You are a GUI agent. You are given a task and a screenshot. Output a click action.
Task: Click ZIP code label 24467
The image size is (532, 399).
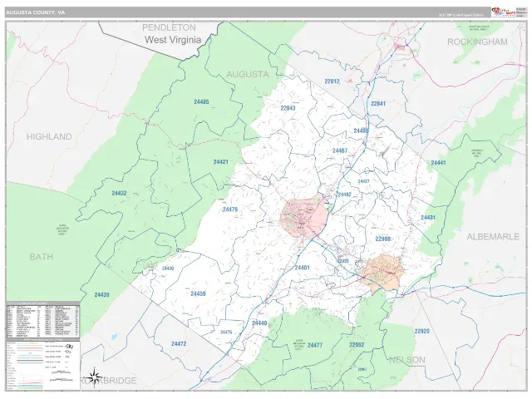(x=340, y=150)
